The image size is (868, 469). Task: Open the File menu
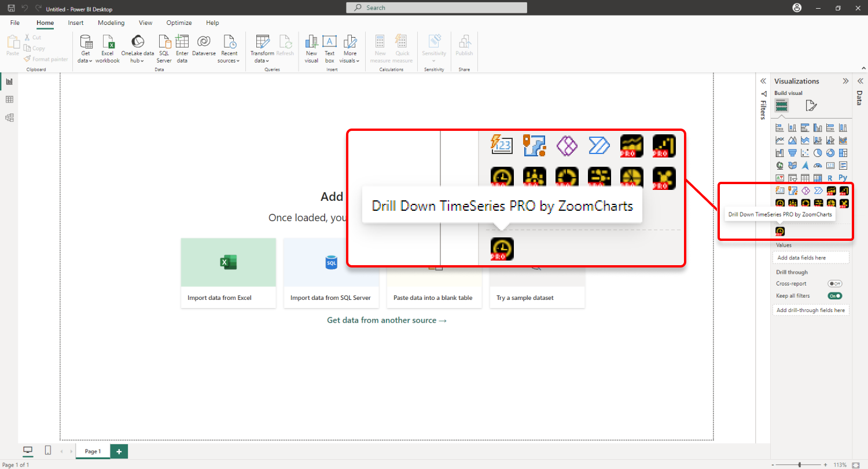pyautogui.click(x=15, y=23)
